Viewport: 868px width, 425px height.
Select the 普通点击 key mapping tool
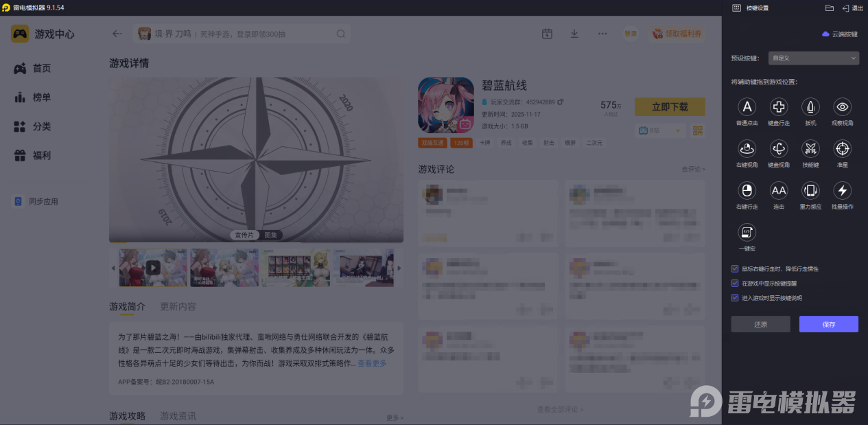click(x=747, y=108)
